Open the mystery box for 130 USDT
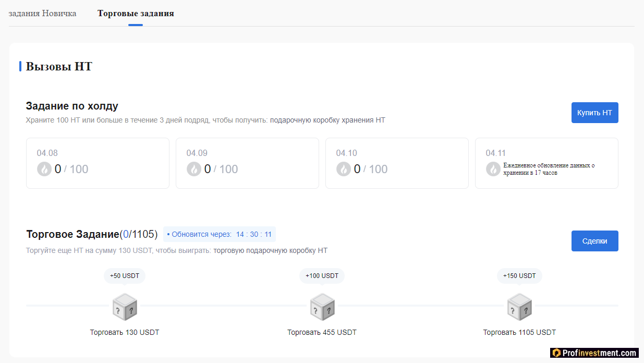Image resolution: width=644 pixels, height=363 pixels. (x=125, y=307)
